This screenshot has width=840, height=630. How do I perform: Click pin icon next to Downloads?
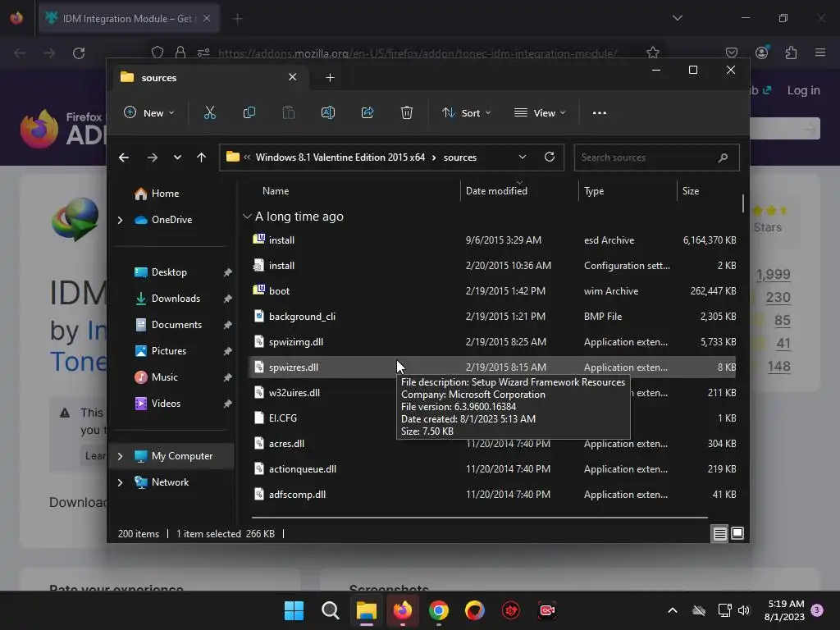coord(227,299)
